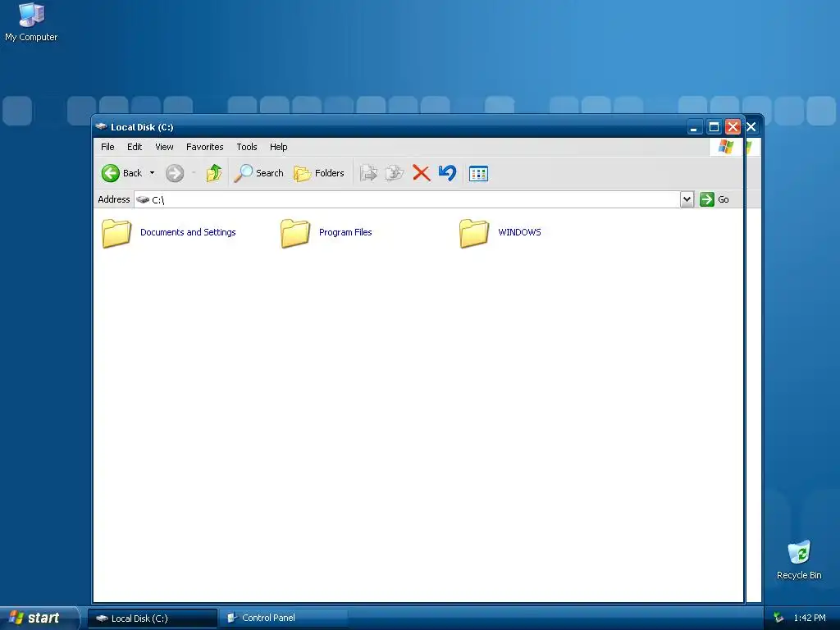Open the Favorites menu
Image resolution: width=840 pixels, height=630 pixels.
click(x=204, y=147)
